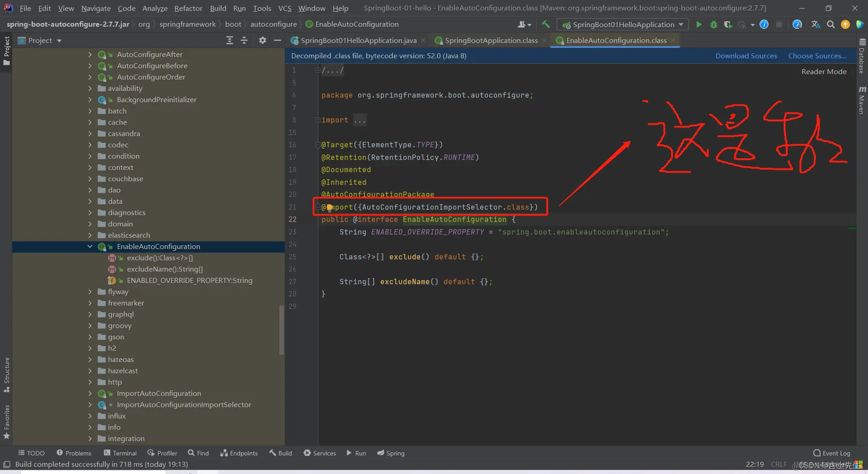Toggle the Favorites tool window side tab
868x474 pixels.
tap(6, 422)
